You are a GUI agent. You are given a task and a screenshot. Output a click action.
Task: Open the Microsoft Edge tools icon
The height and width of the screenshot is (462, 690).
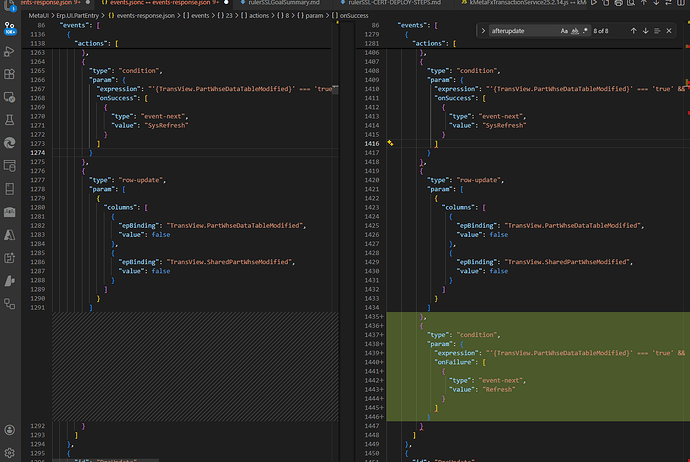(10, 143)
